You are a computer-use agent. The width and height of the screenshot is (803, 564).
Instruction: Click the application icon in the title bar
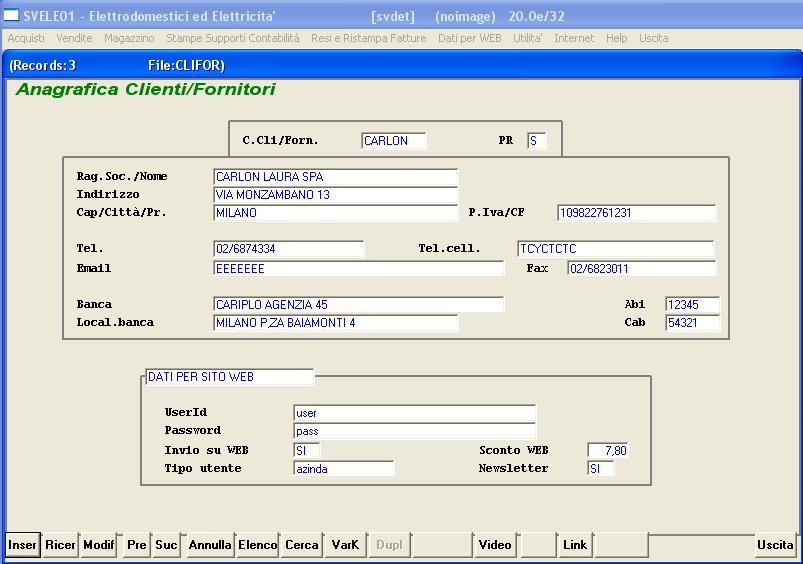pyautogui.click(x=11, y=15)
